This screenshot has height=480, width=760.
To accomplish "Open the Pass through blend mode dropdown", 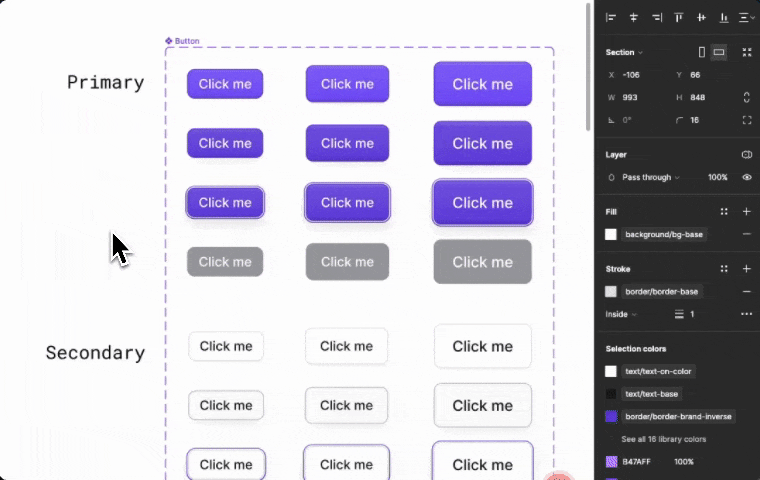I will [650, 177].
